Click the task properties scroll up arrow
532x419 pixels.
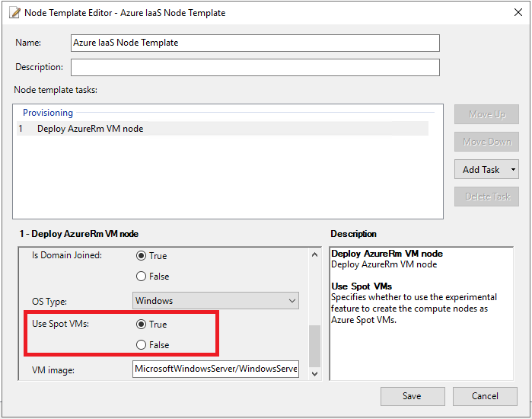pyautogui.click(x=314, y=254)
